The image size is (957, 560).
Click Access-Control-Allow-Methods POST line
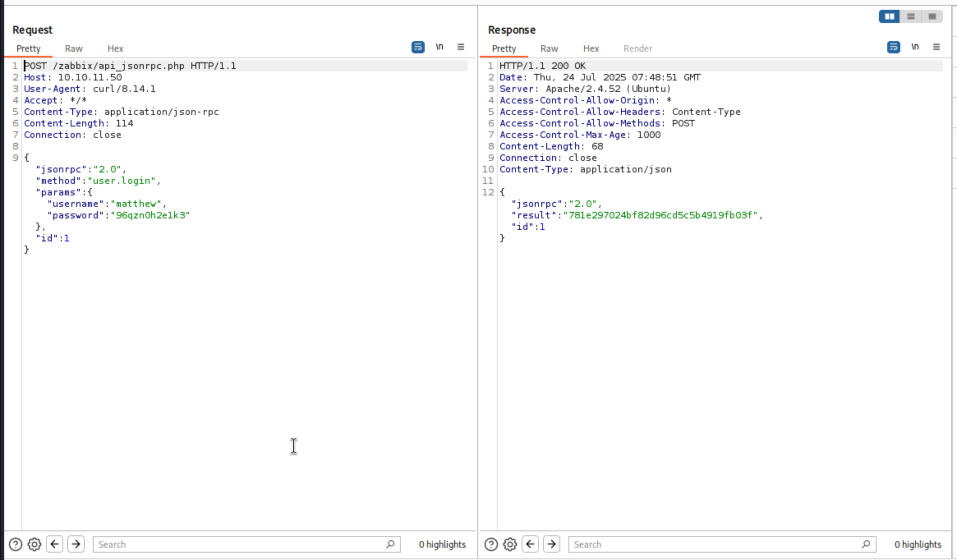[x=597, y=123]
